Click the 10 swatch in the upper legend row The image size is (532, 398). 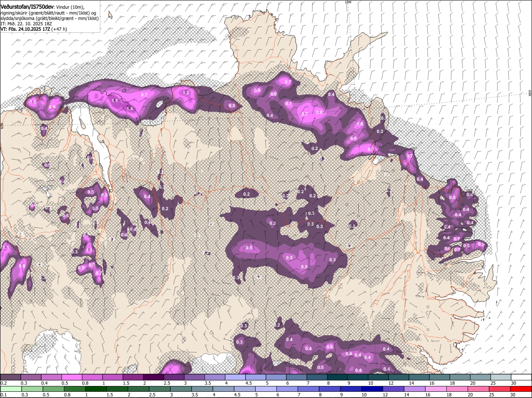tap(378, 377)
